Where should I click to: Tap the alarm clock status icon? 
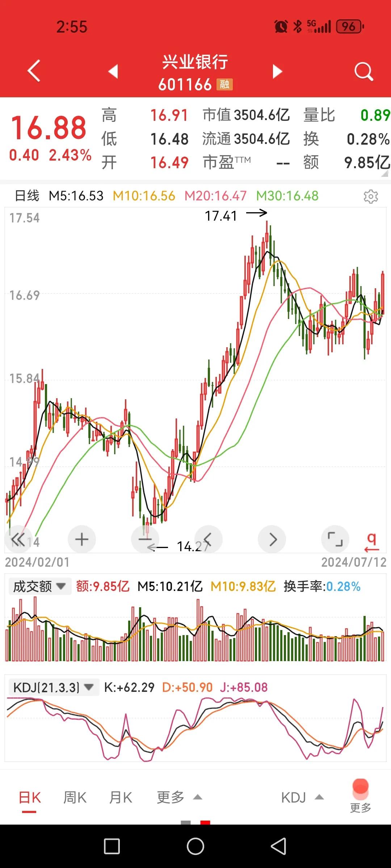click(x=281, y=26)
